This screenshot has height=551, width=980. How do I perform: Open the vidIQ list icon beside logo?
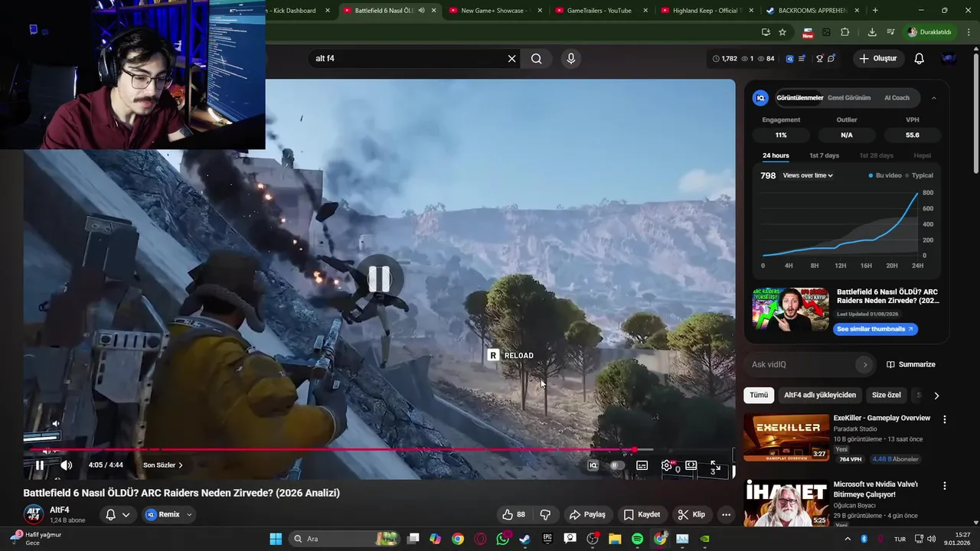click(x=802, y=58)
